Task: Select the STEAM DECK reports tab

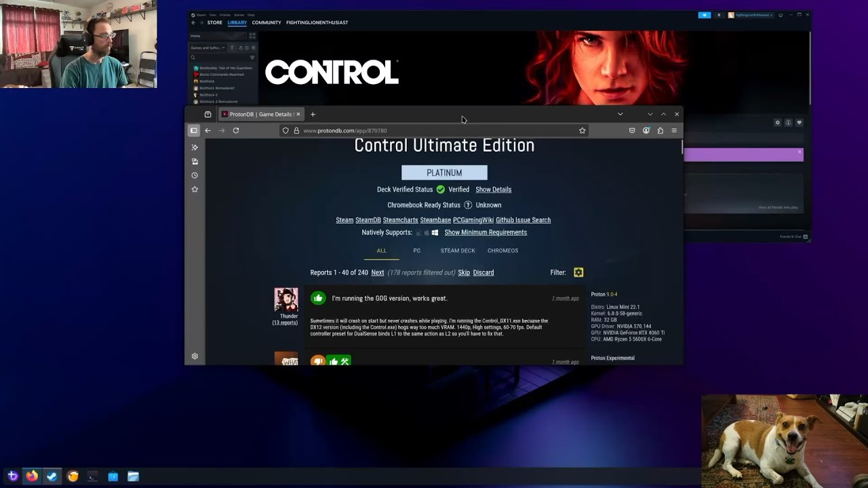Action: click(x=458, y=251)
